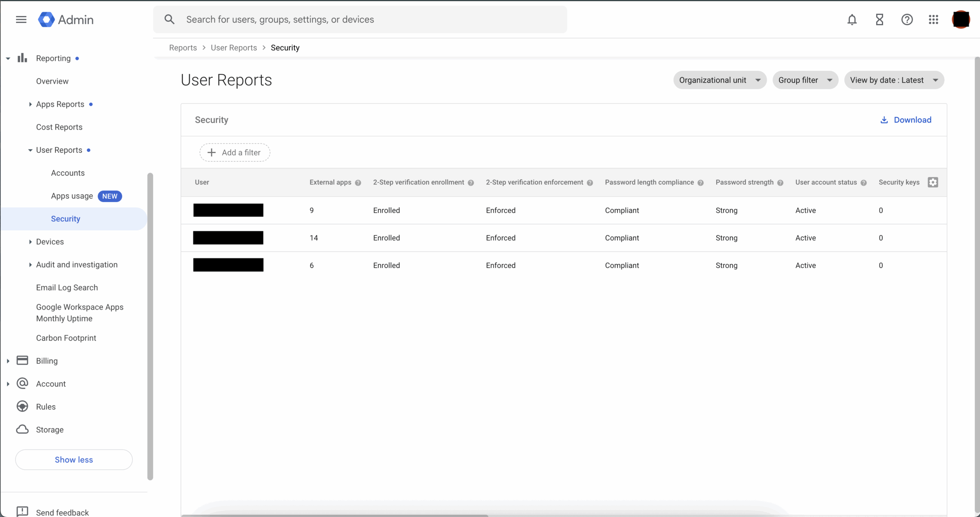Expand Apps Reports in sidebar
Screen dimensions: 980x517
point(30,104)
